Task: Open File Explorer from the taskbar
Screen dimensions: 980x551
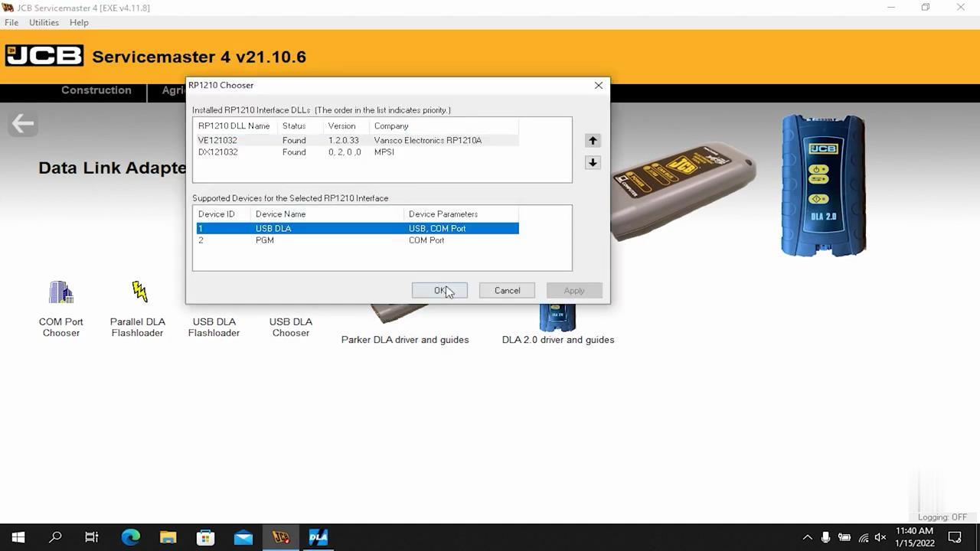Action: [x=168, y=537]
